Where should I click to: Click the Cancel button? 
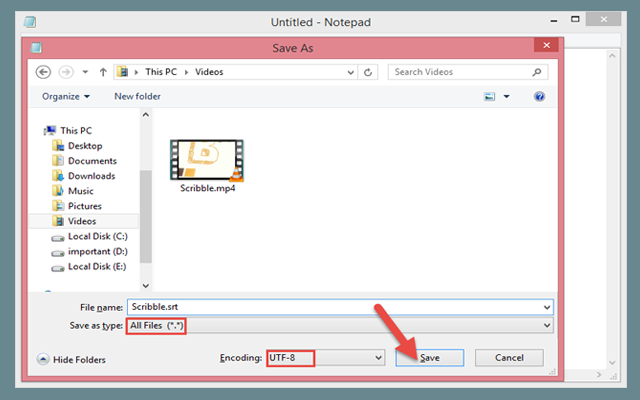(x=509, y=357)
